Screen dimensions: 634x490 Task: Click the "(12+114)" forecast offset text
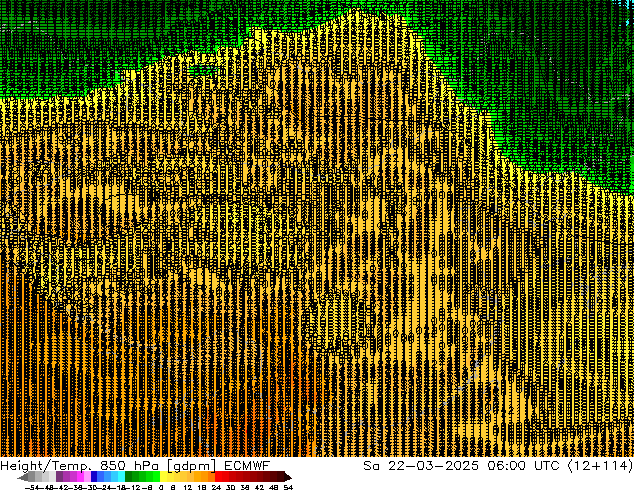(599, 466)
